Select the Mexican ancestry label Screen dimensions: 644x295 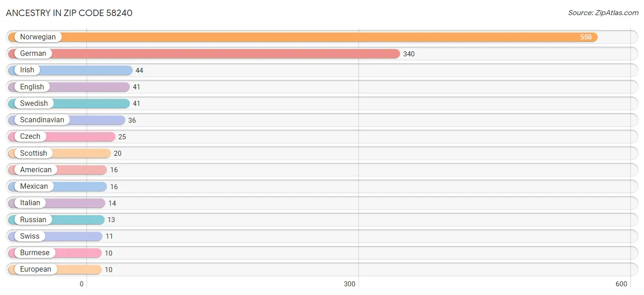pyautogui.click(x=34, y=186)
